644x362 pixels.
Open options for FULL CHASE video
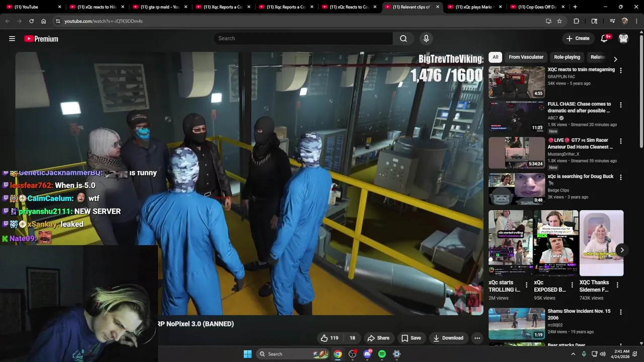pos(620,105)
